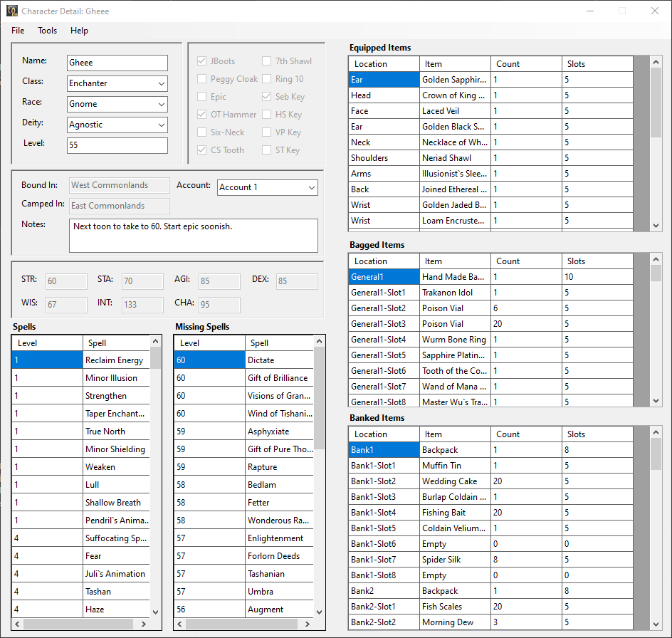Open the File menu
672x638 pixels.
click(18, 31)
